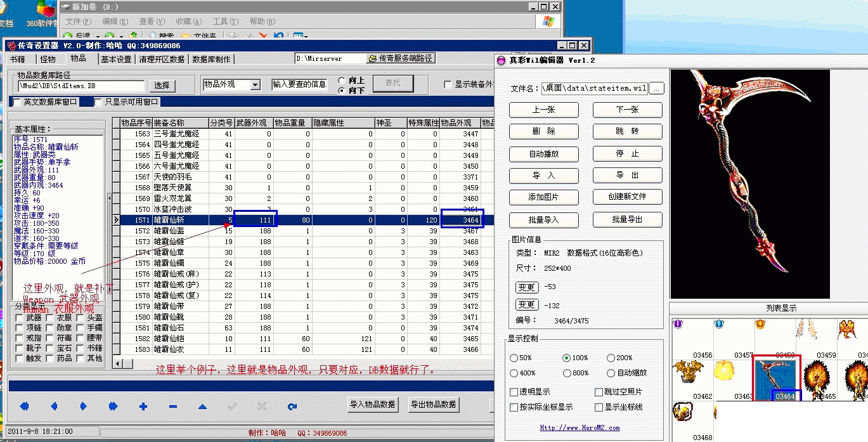Refresh data with circular arrow icon

(x=292, y=406)
